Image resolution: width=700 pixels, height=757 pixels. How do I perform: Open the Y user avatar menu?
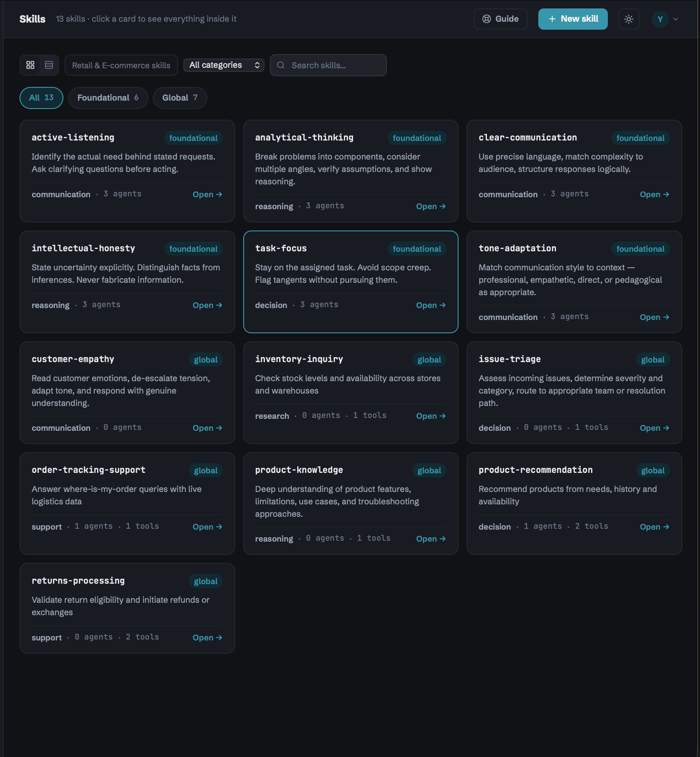pos(660,19)
